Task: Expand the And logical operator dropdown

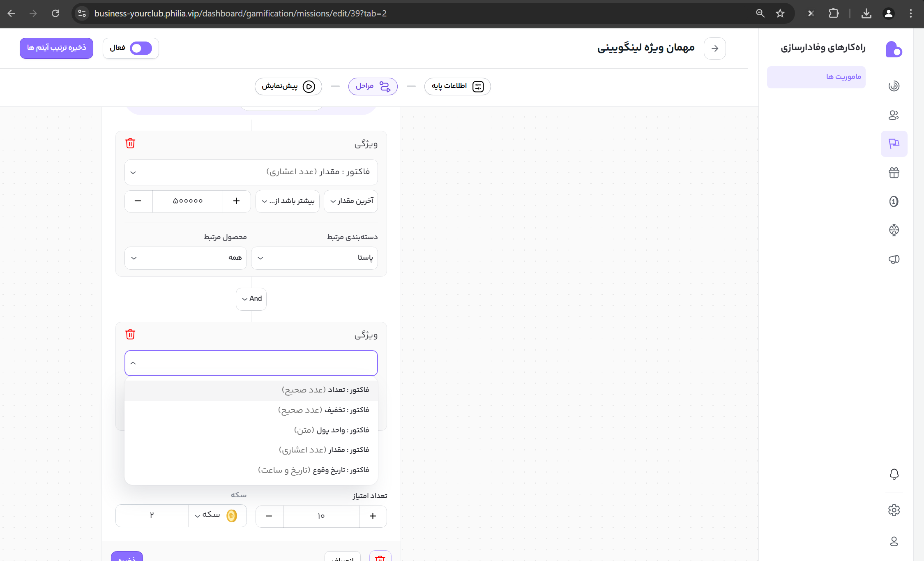Action: pos(251,299)
